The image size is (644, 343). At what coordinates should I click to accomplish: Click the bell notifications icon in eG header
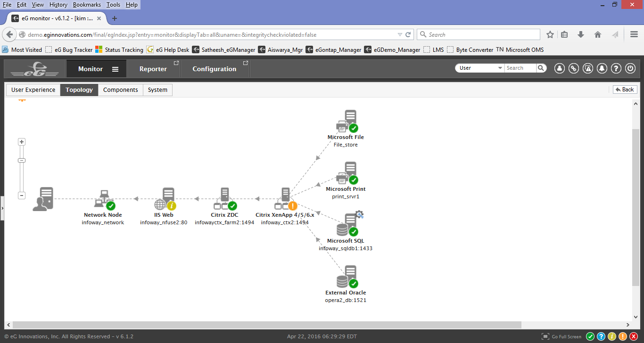(x=602, y=68)
